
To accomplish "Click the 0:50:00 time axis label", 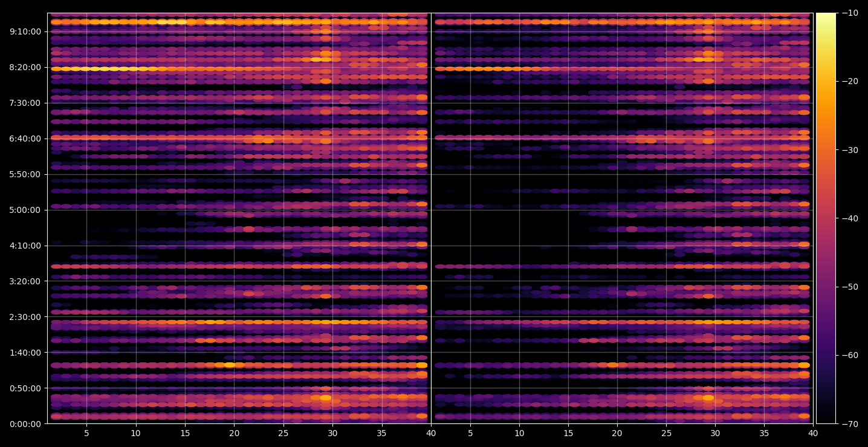I will (25, 388).
